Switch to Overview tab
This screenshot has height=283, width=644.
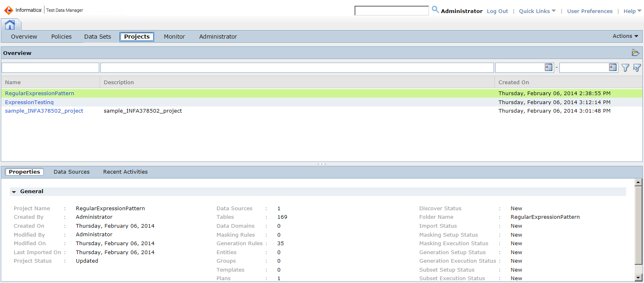pos(24,37)
